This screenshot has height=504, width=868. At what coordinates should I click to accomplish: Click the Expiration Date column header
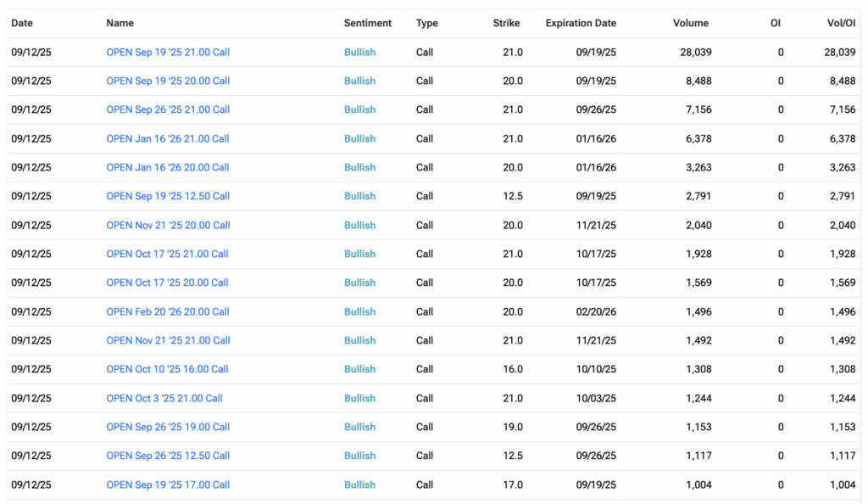point(581,23)
